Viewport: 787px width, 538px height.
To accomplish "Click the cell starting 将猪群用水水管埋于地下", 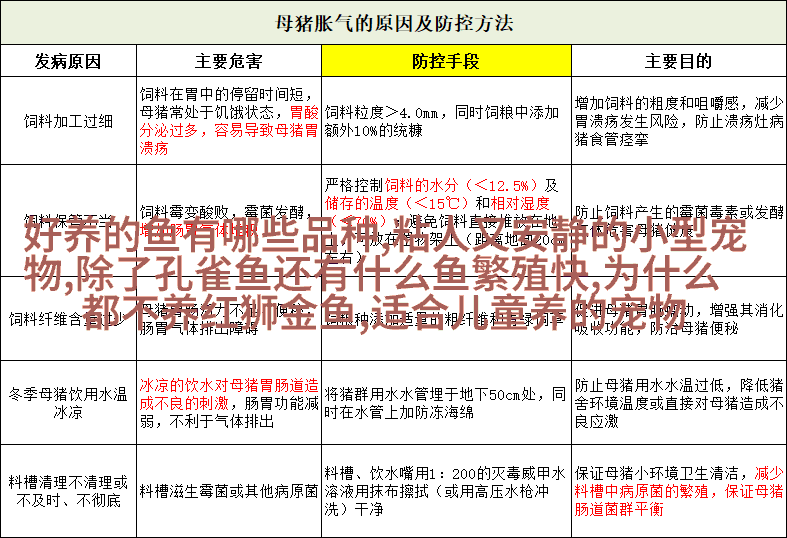I will pyautogui.click(x=446, y=402).
